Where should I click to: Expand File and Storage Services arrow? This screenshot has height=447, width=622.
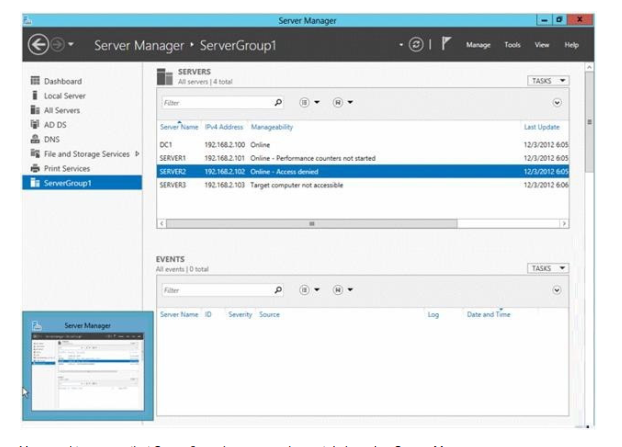pyautogui.click(x=137, y=154)
